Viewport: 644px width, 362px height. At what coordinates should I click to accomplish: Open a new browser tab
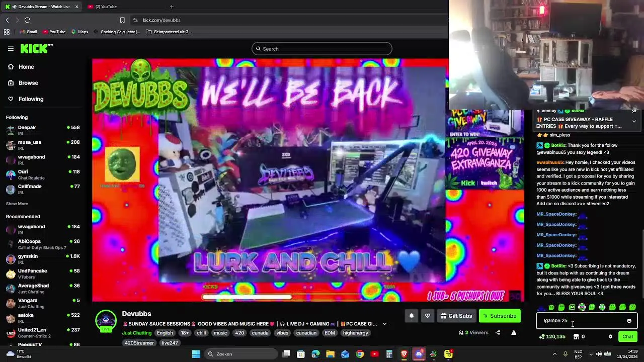coord(172,7)
